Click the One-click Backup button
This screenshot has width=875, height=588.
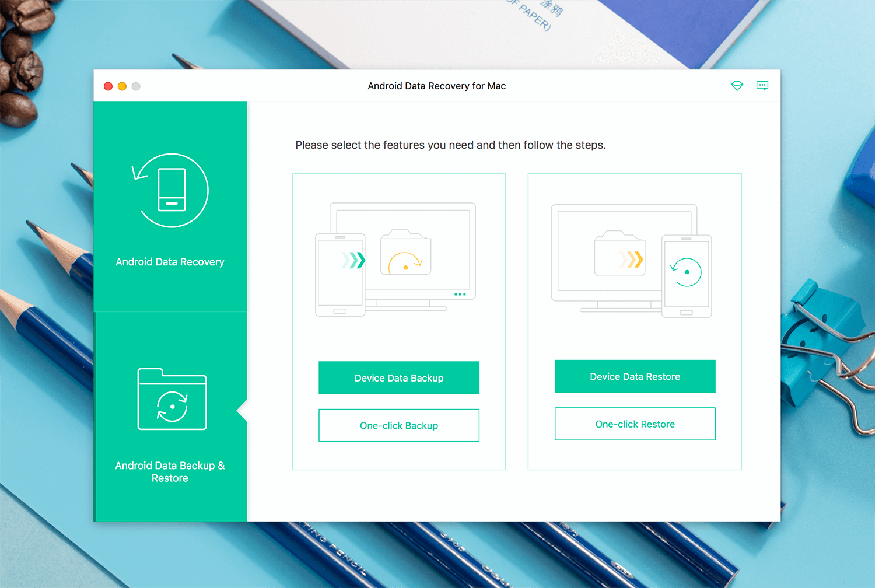pyautogui.click(x=399, y=425)
